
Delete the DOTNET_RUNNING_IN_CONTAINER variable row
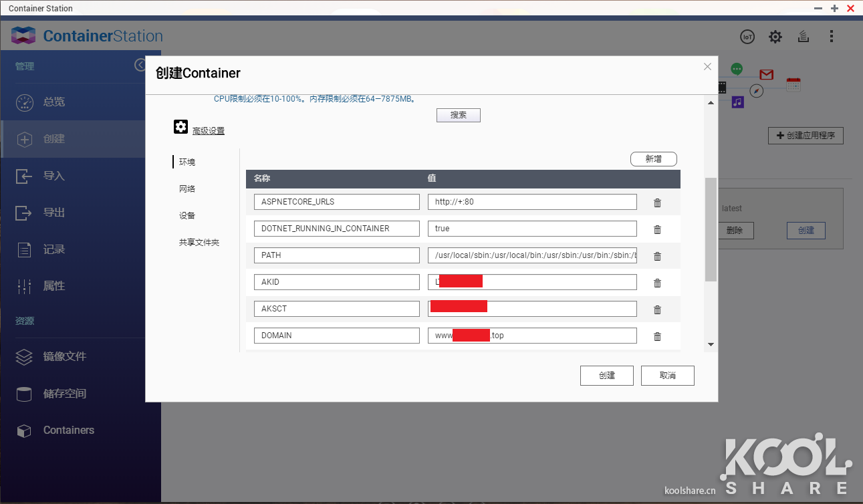click(657, 229)
